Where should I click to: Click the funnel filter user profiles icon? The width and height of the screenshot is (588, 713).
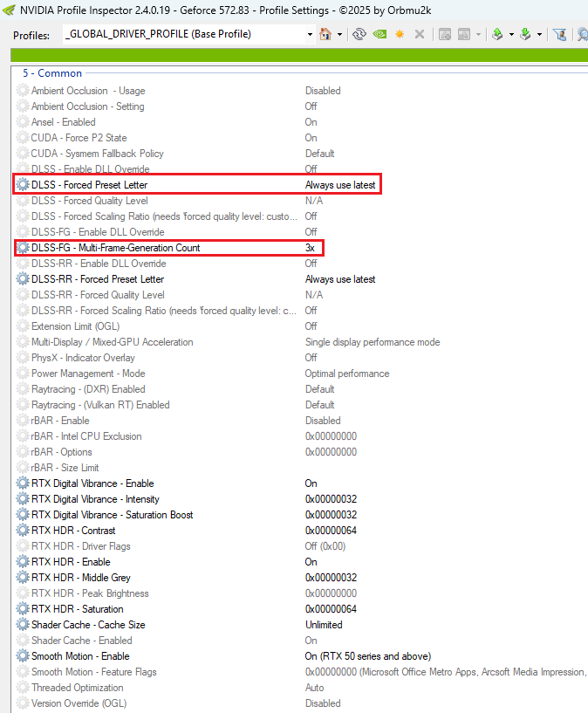(560, 34)
